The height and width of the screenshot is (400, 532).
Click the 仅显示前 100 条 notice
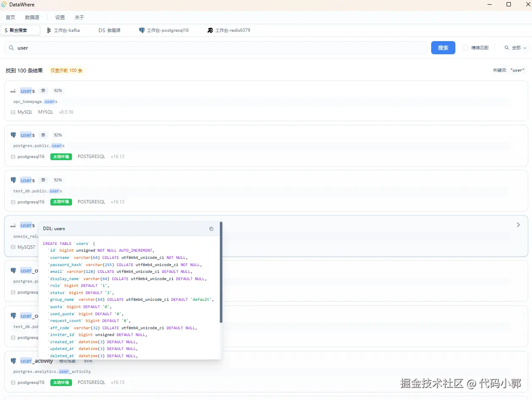[x=66, y=70]
